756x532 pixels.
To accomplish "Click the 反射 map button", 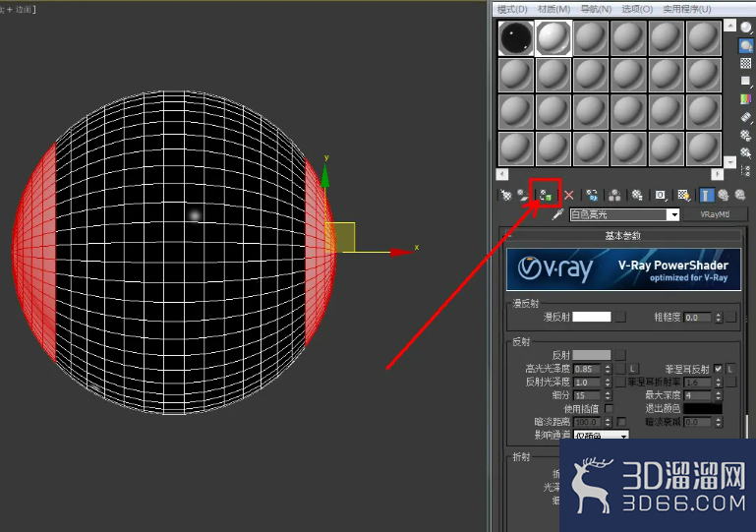I will (621, 355).
